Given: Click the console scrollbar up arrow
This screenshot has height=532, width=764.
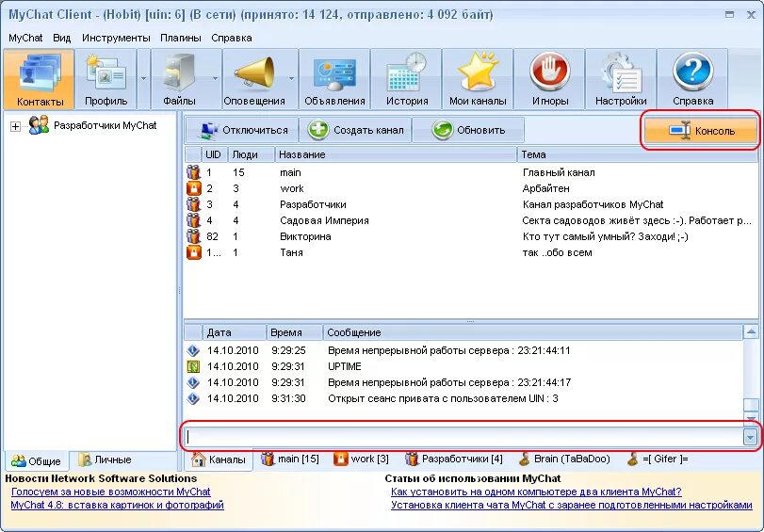Looking at the screenshot, I should 751,332.
